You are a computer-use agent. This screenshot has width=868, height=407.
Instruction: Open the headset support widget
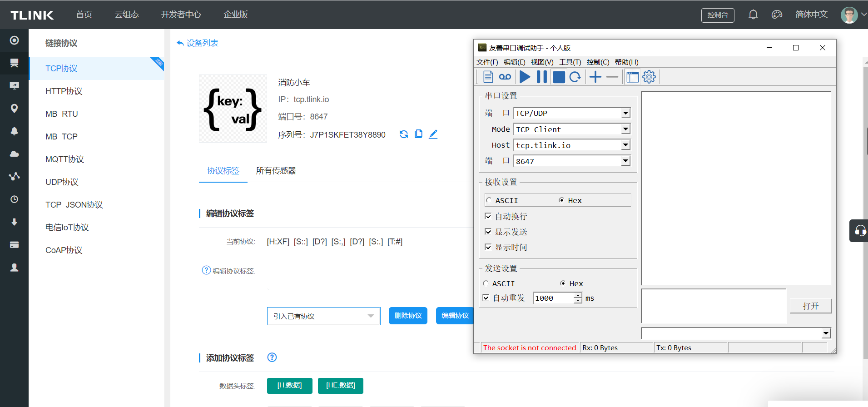point(860,231)
